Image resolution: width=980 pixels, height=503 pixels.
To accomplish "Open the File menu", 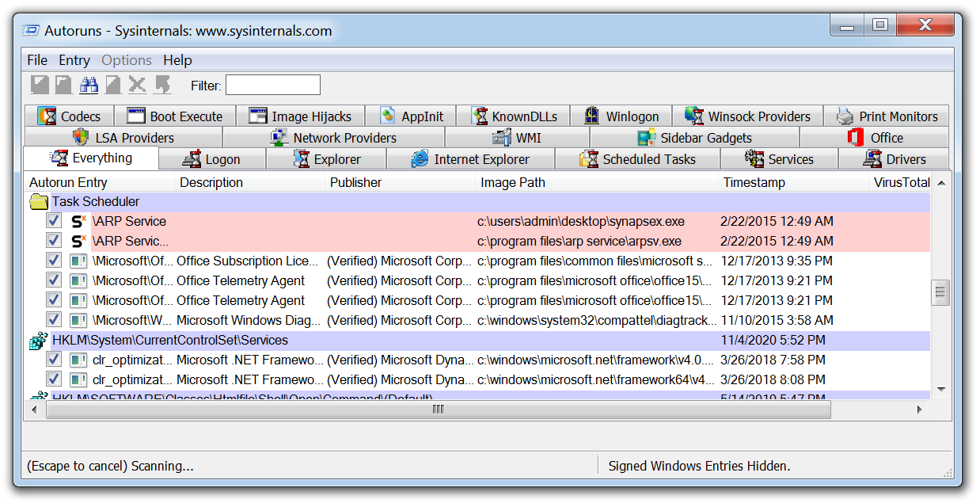I will (x=37, y=60).
